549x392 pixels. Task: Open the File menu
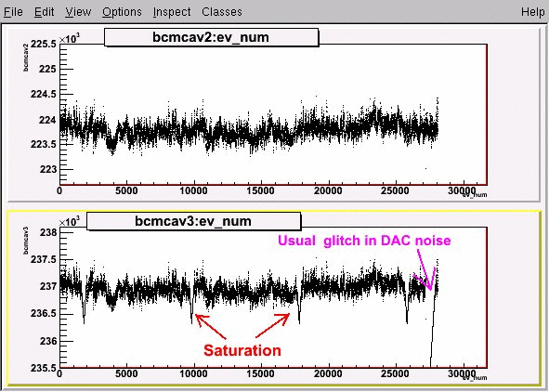point(13,12)
